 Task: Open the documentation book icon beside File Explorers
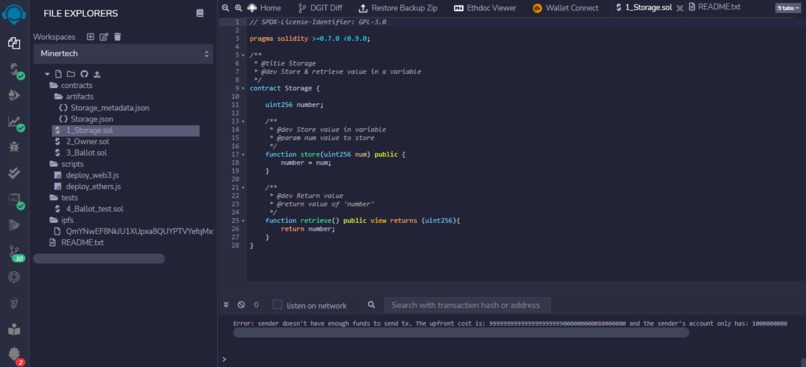click(200, 13)
